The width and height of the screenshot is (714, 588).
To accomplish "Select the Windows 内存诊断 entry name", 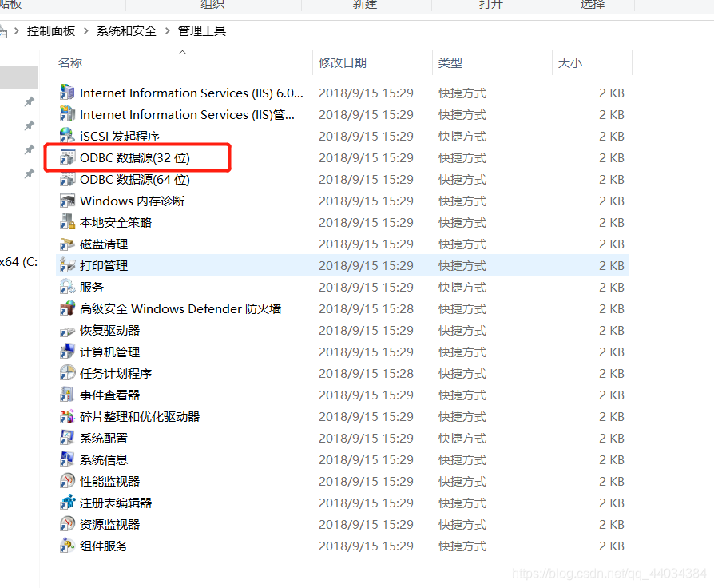I will point(132,201).
